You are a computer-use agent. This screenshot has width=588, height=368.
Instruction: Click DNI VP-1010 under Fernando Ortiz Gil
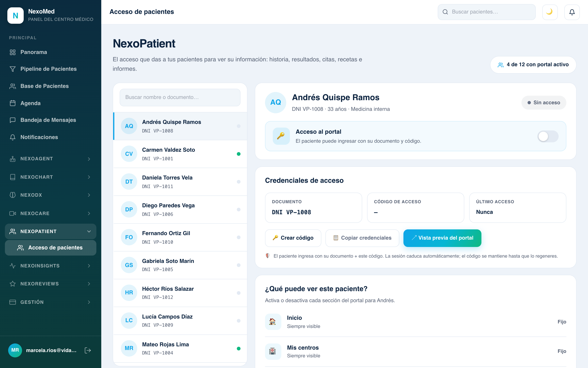(x=158, y=242)
